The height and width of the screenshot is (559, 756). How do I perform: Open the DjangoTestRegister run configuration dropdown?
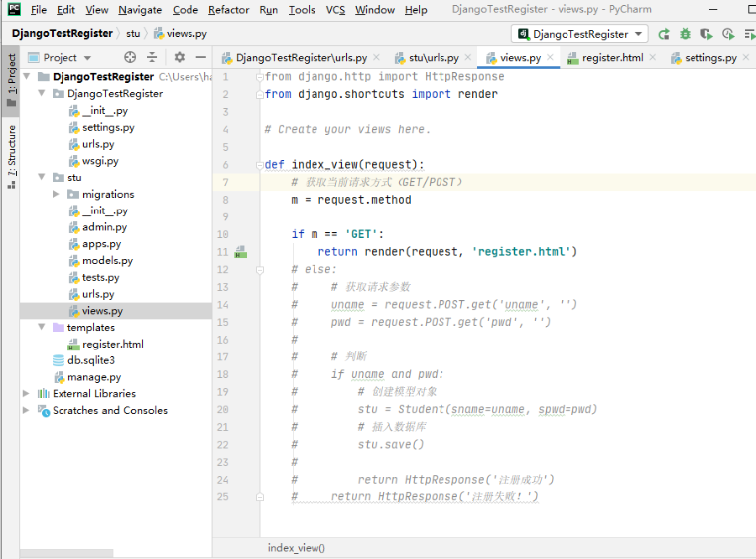click(x=581, y=33)
